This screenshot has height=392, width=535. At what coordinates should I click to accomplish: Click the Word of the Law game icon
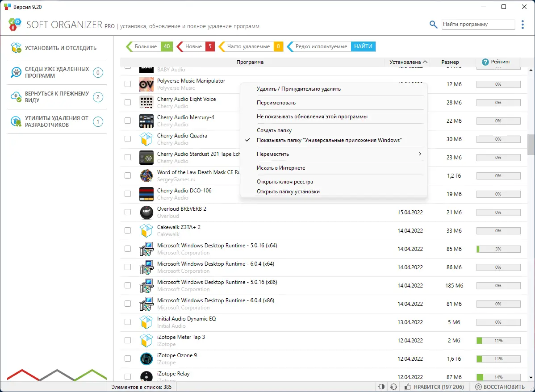tap(146, 176)
